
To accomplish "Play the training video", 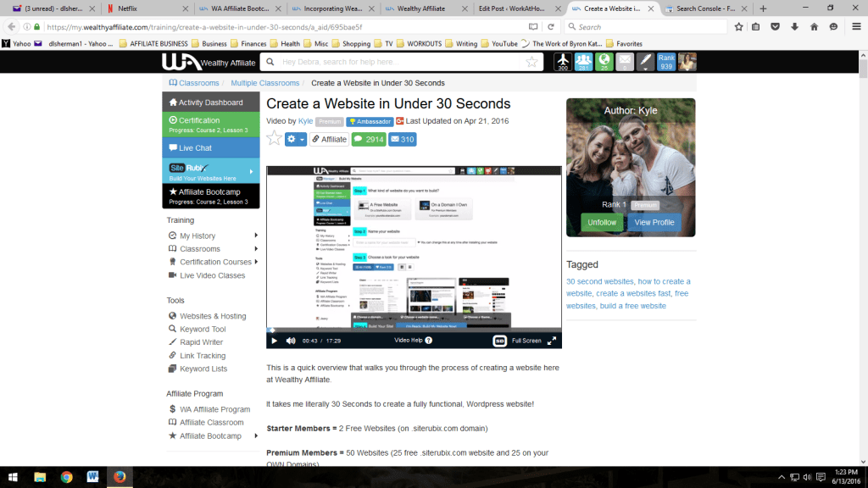I will (274, 341).
